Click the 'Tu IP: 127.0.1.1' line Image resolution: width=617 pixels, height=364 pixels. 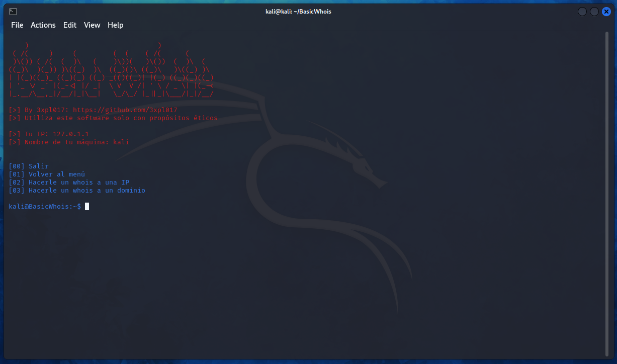[49, 134]
